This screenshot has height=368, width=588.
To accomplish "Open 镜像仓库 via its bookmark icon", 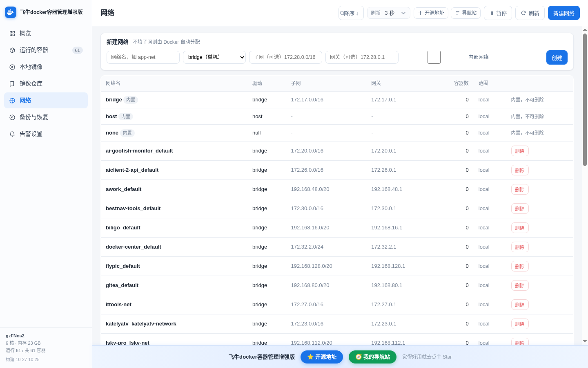I will click(12, 84).
